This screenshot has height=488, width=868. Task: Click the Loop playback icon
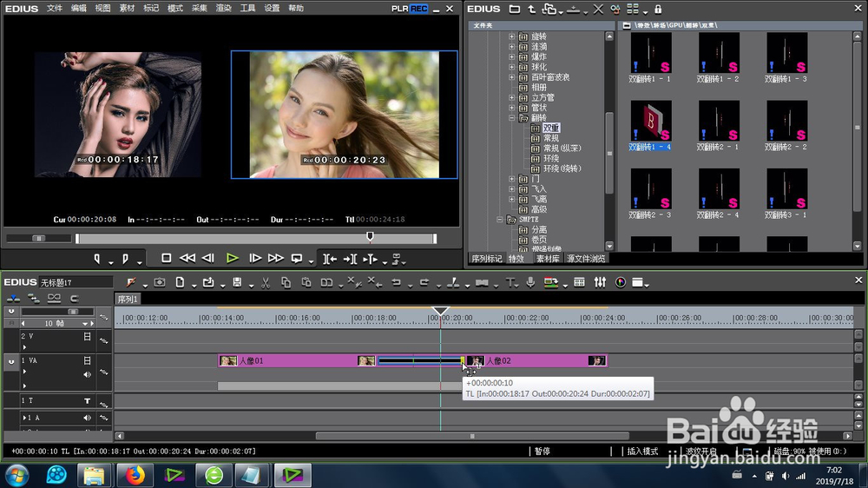point(297,259)
